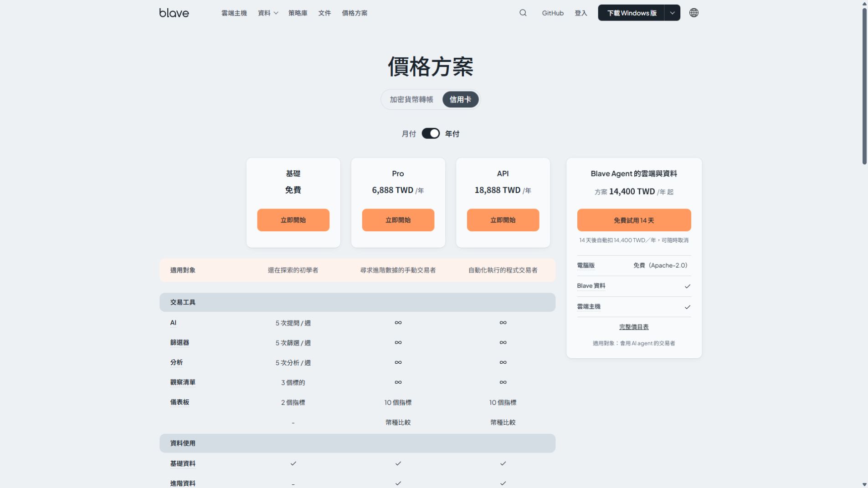Open 策略庫 nav item
Image resolution: width=868 pixels, height=488 pixels.
pos(298,13)
